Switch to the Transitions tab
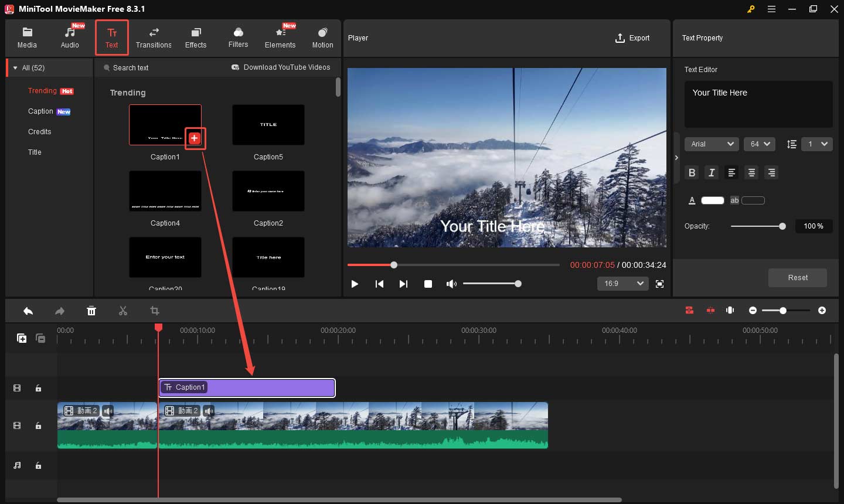Screen dimensions: 844x504 [x=154, y=38]
